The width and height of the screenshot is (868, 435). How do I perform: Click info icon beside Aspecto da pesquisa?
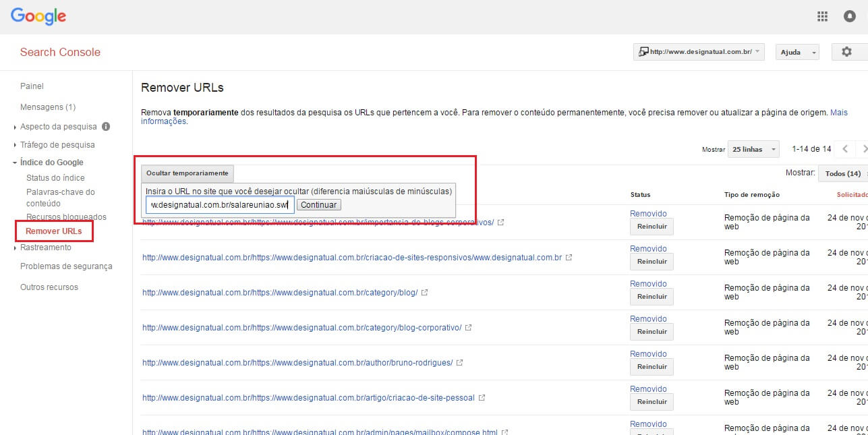point(106,126)
